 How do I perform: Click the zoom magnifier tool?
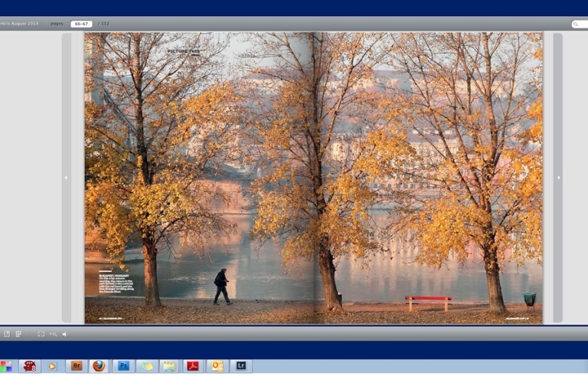click(x=54, y=334)
